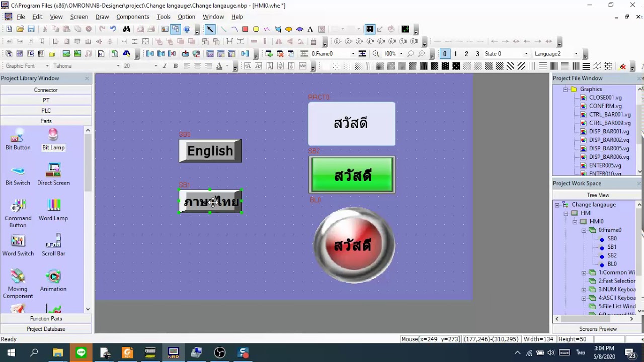
Task: Open the Components menu
Action: 133,17
